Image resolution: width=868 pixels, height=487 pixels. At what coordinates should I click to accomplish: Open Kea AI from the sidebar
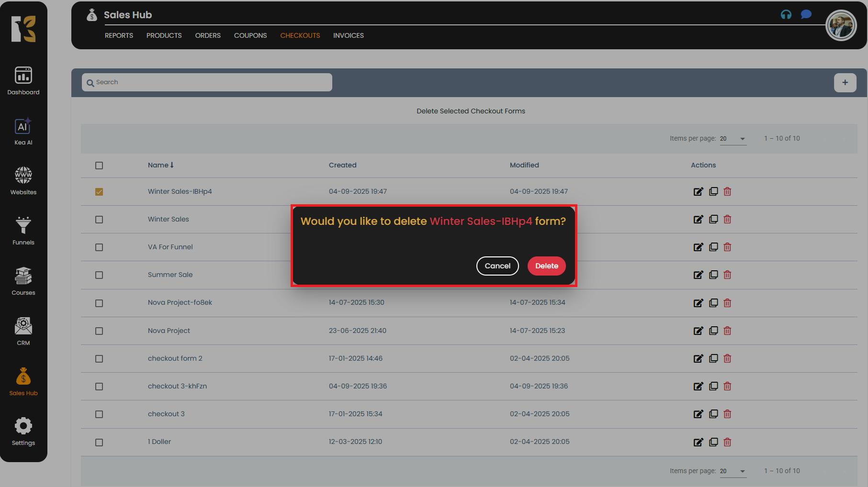click(23, 132)
